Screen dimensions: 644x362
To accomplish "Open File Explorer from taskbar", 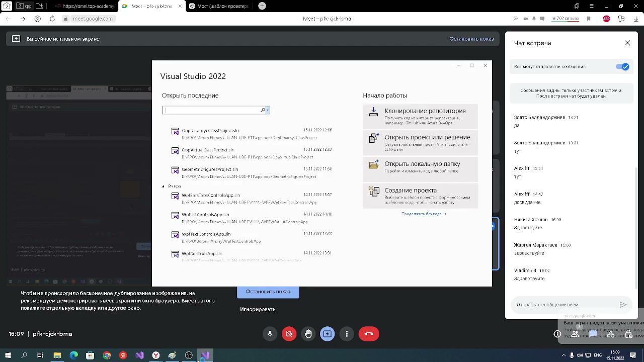I will click(57, 355).
